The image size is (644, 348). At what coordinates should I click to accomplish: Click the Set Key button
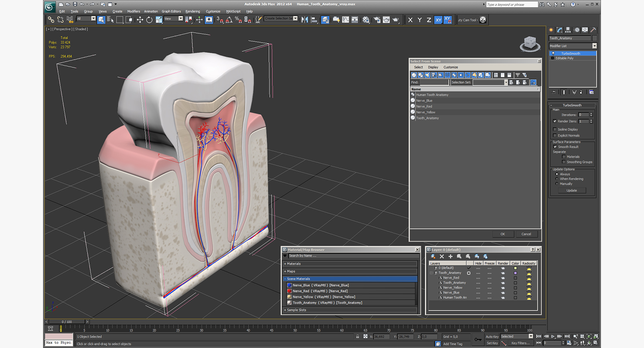492,343
